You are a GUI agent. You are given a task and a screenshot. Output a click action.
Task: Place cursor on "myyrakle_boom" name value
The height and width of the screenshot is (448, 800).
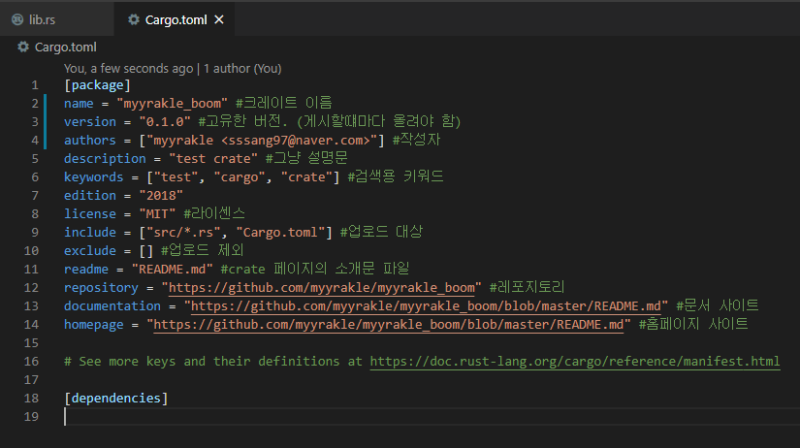point(172,104)
